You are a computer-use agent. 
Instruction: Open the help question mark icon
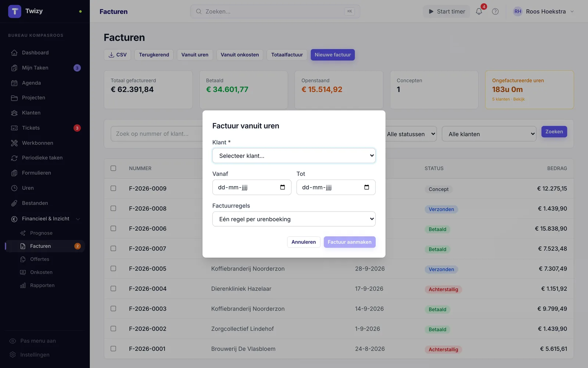point(495,11)
